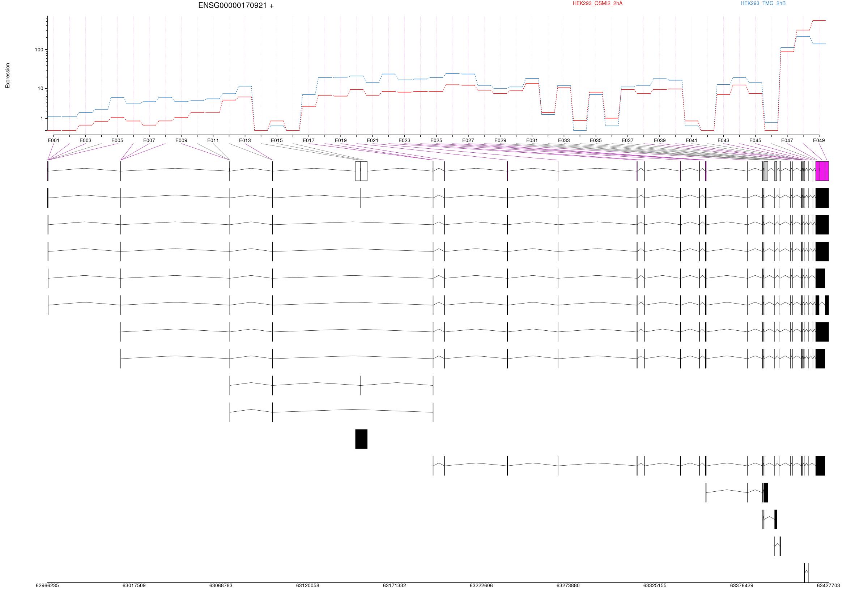868x593 pixels.
Task: Click exon label E019
Action: point(341,140)
